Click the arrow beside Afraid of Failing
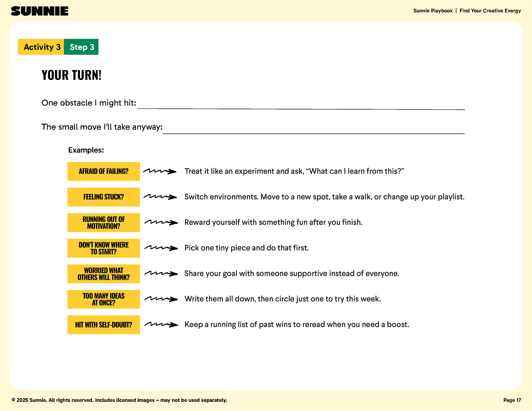Image resolution: width=532 pixels, height=411 pixels. point(160,171)
